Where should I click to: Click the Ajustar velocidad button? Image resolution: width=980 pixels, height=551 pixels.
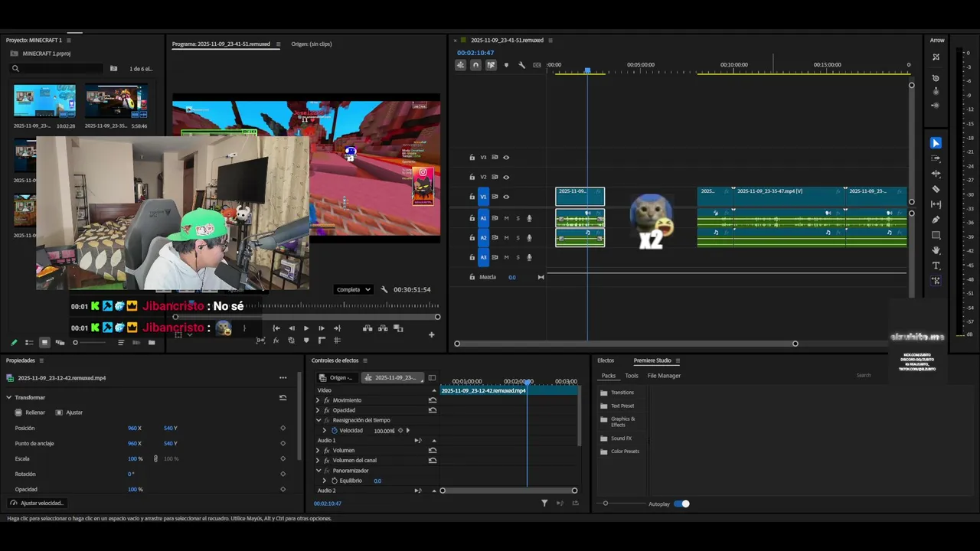pyautogui.click(x=37, y=503)
